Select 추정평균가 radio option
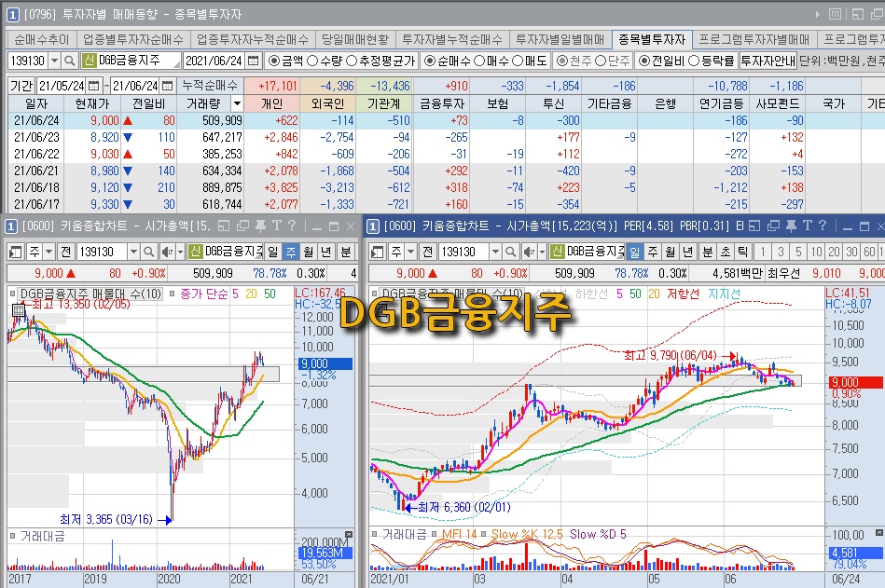This screenshot has width=885, height=588. pos(351,61)
